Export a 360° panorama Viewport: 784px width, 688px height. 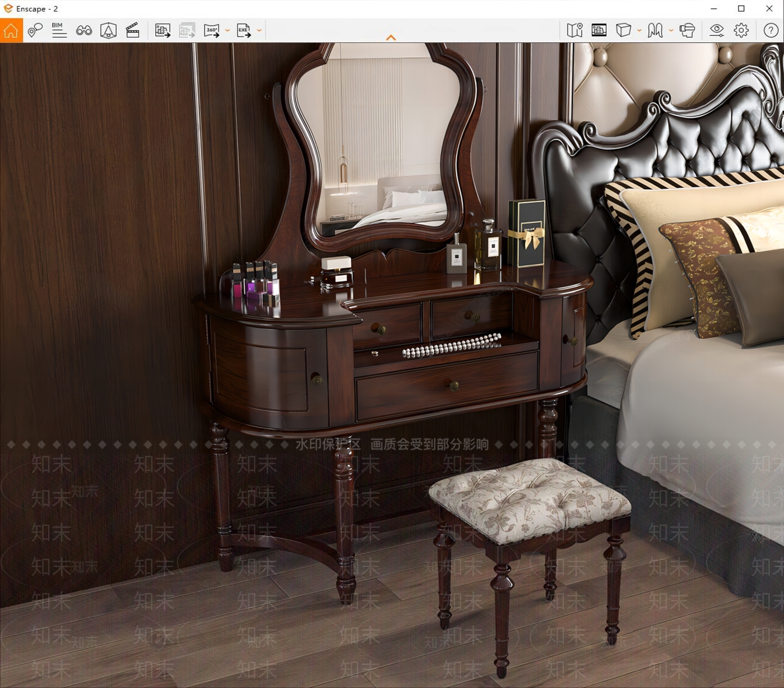point(212,30)
